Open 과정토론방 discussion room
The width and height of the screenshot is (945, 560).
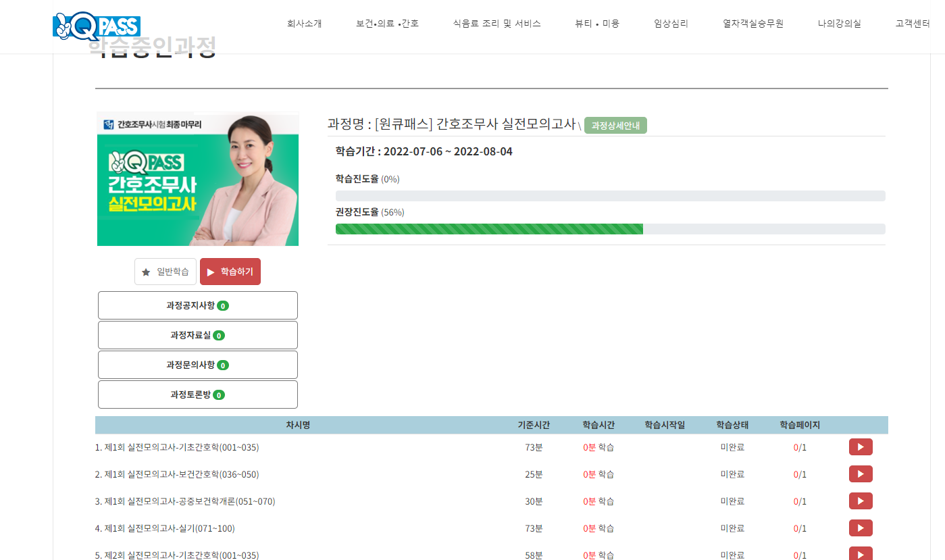pos(198,394)
